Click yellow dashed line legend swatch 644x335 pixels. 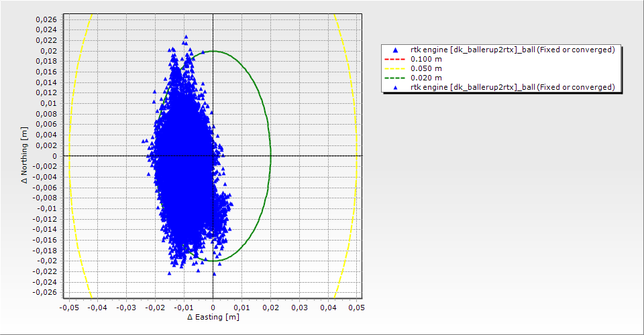pyautogui.click(x=394, y=68)
